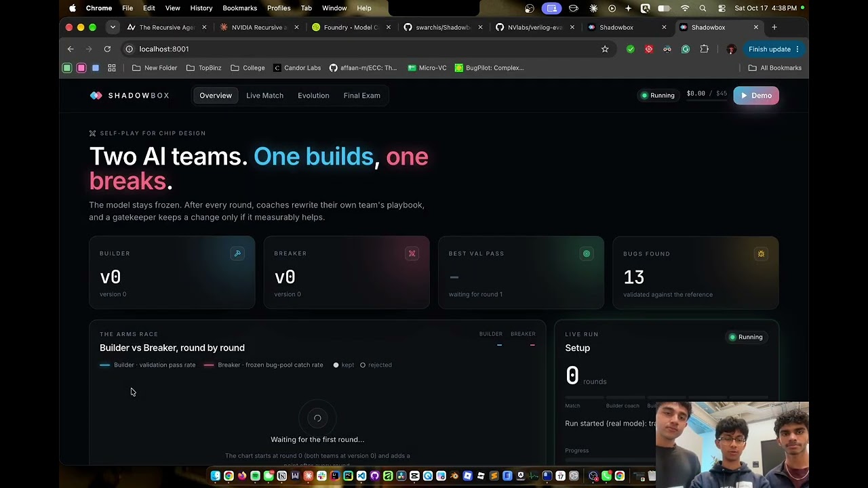Bookmark this page with the star icon
The image size is (868, 488).
click(605, 49)
